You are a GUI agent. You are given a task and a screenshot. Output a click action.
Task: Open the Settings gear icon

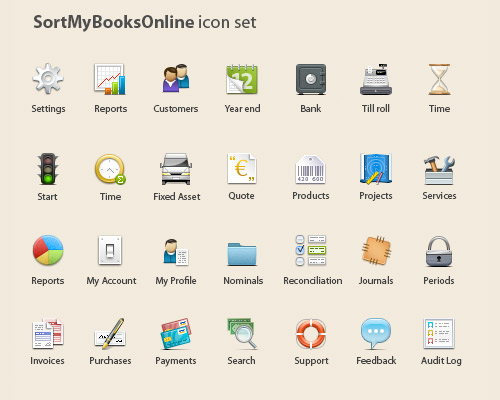[x=48, y=79]
